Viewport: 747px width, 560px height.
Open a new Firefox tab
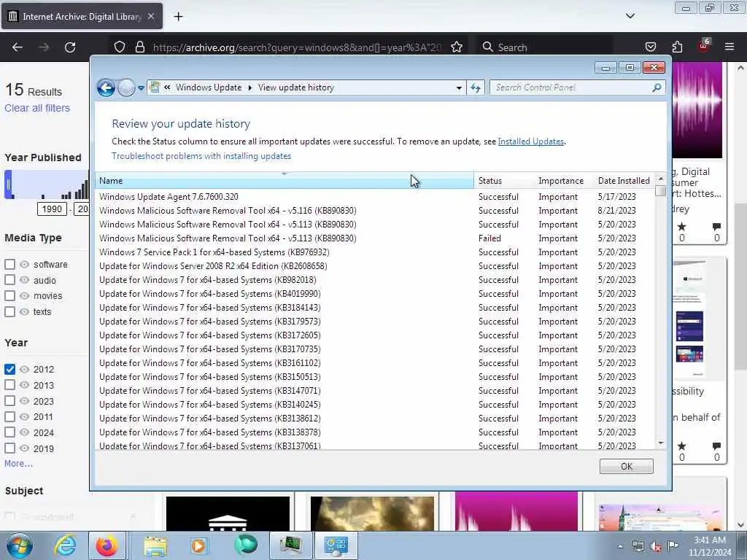click(x=178, y=17)
